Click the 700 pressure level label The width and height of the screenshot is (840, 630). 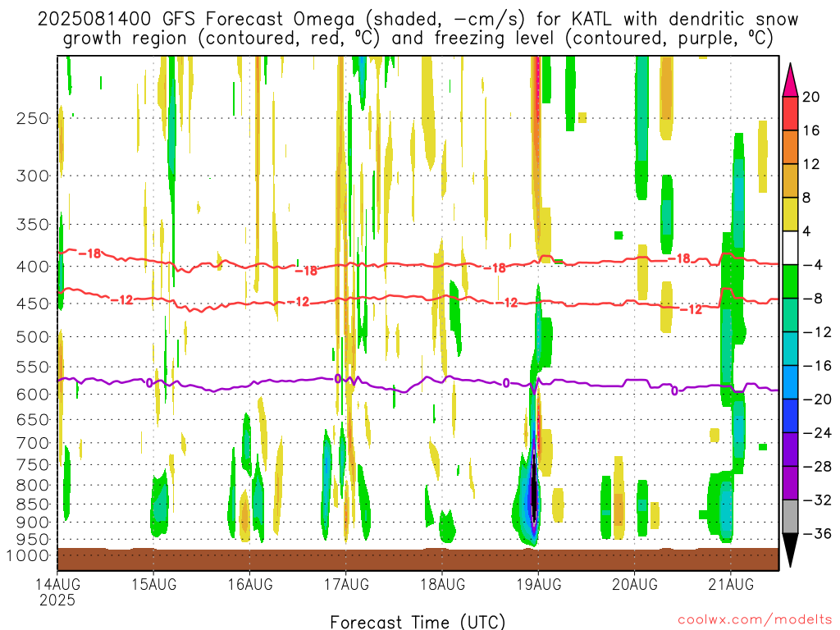click(33, 443)
